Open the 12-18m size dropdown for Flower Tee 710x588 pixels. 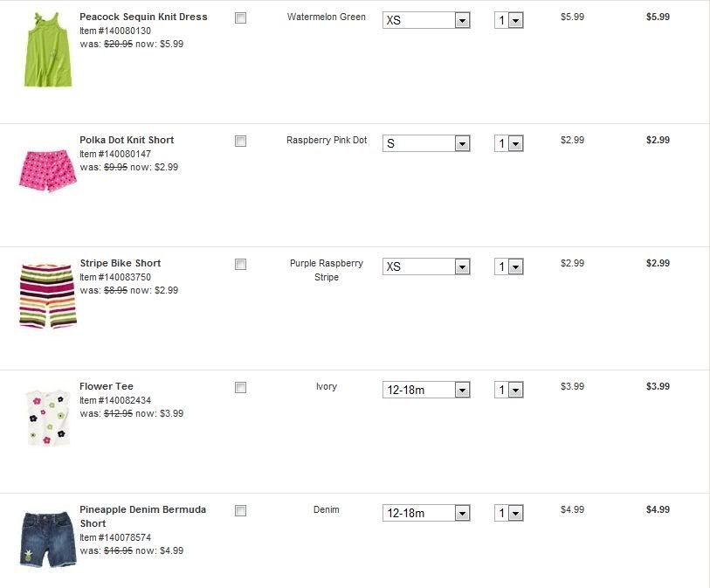pyautogui.click(x=426, y=390)
